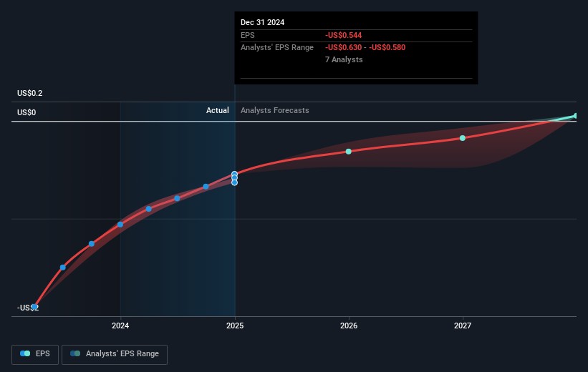Image resolution: width=588 pixels, height=372 pixels.
Task: Click the "Actual" section label
Action: coord(218,111)
